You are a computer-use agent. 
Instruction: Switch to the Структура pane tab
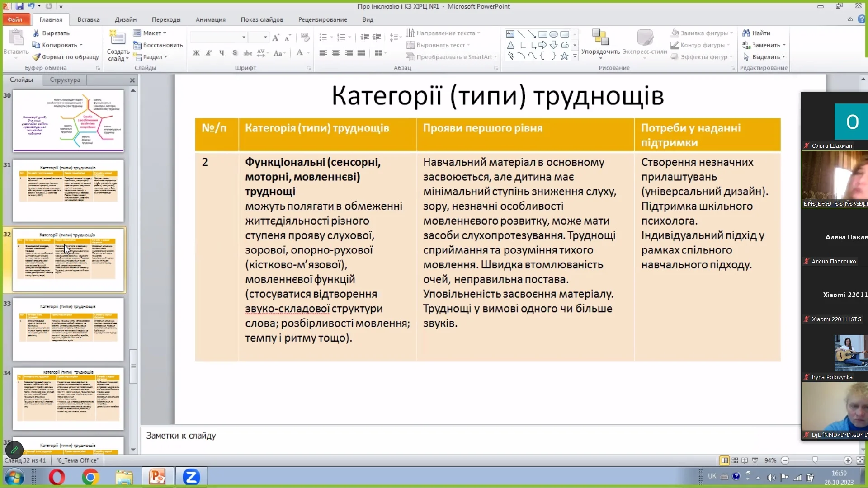coord(65,80)
